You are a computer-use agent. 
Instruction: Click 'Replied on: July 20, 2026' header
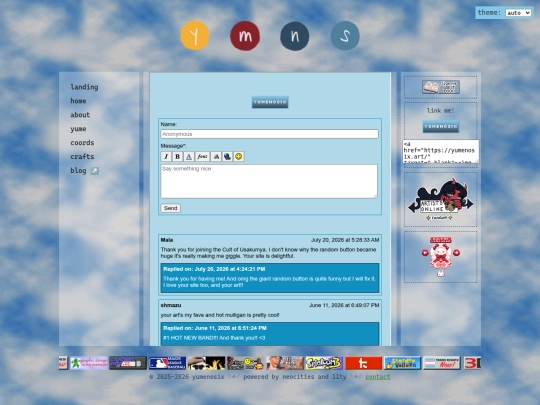214,269
